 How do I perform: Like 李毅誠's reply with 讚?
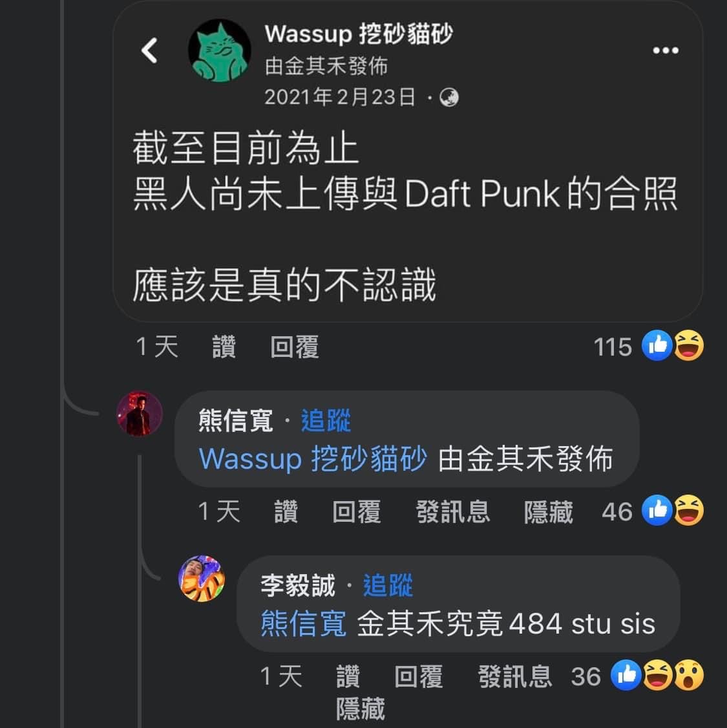pos(348,676)
